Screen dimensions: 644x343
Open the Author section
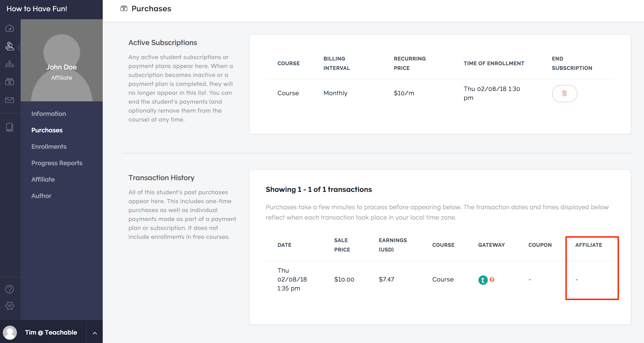(41, 196)
